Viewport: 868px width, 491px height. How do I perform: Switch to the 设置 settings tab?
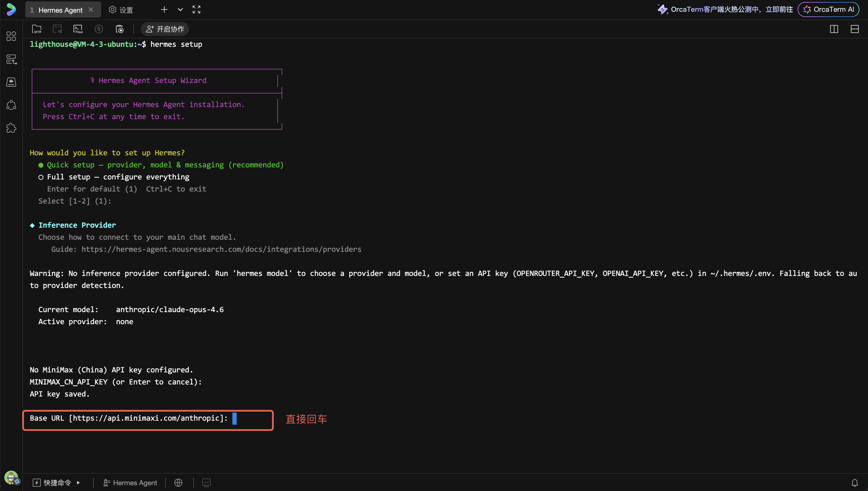click(x=121, y=10)
